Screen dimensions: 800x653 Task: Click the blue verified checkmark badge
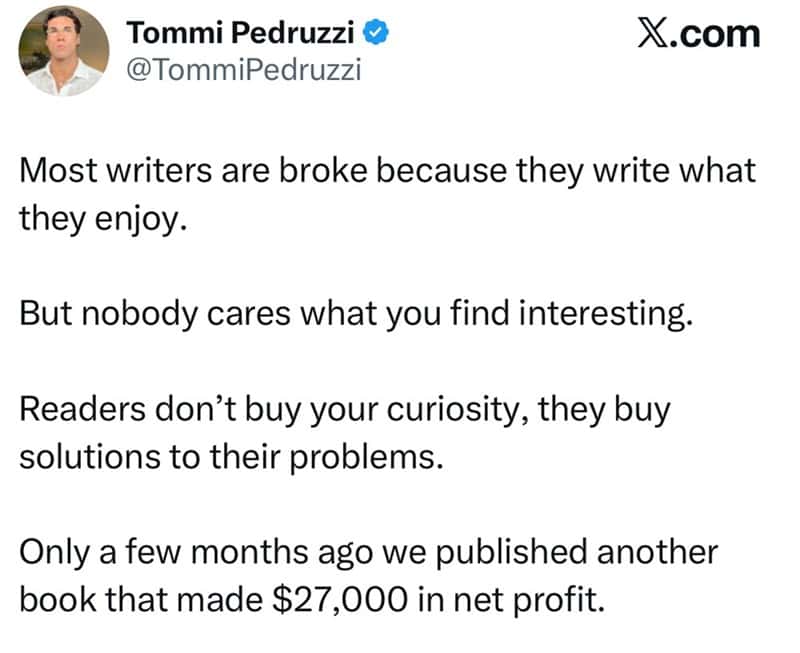point(376,33)
